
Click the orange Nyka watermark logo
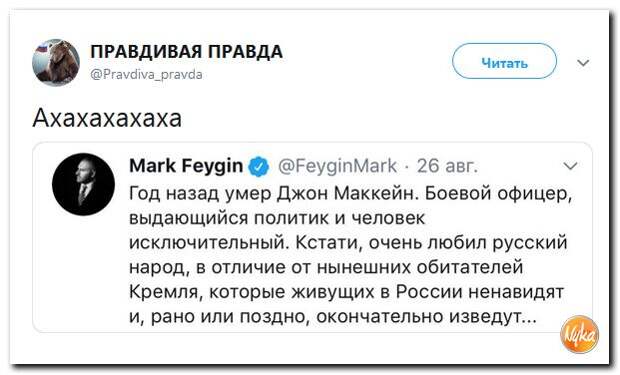[580, 334]
